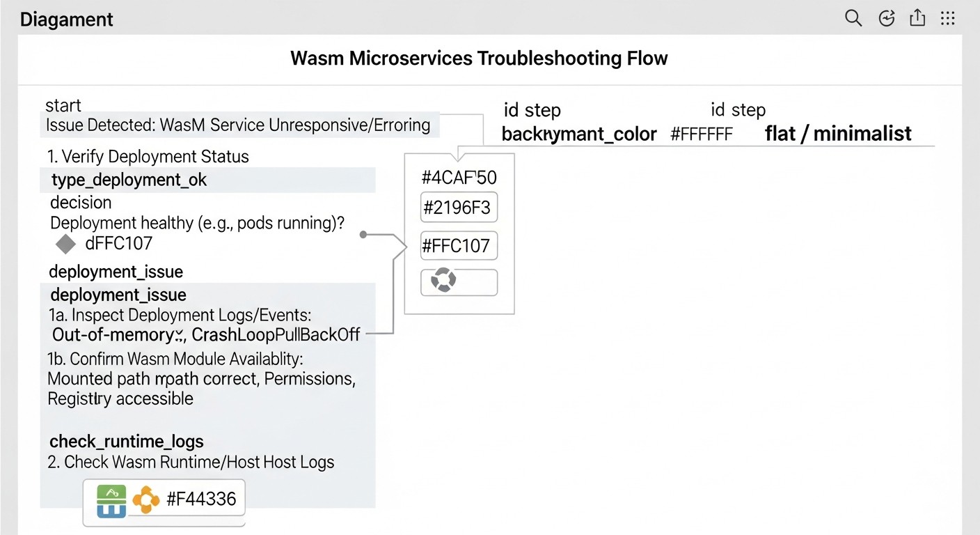Screen dimensions: 980x535
Task: Click the gray diamond beside dFFC107
Action: (65, 244)
